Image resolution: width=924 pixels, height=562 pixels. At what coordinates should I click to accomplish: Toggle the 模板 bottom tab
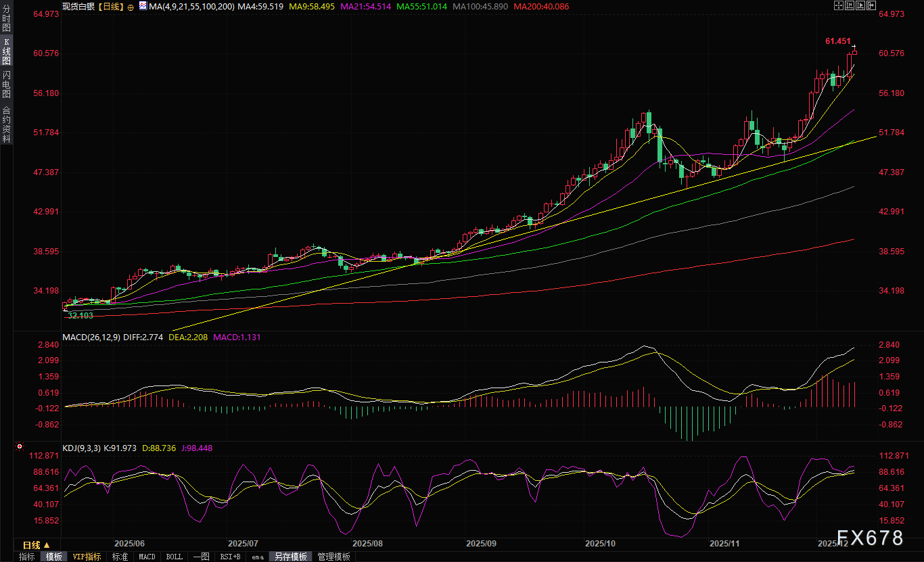click(x=54, y=557)
